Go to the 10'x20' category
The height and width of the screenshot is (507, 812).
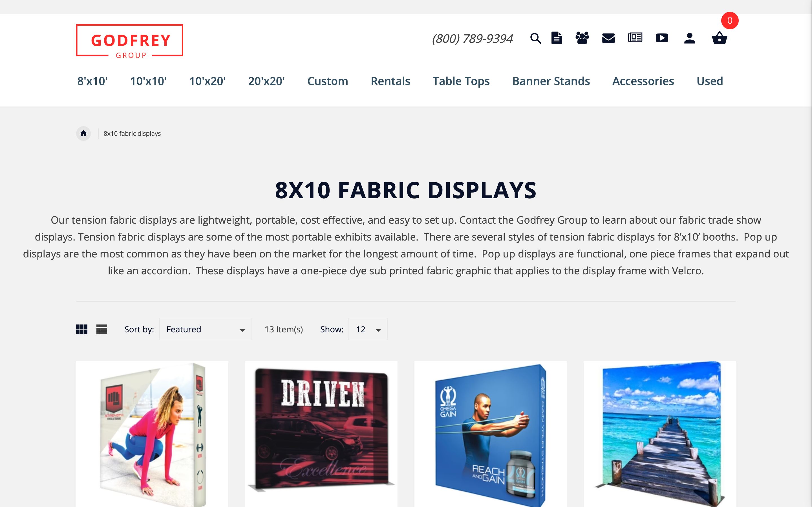207,81
